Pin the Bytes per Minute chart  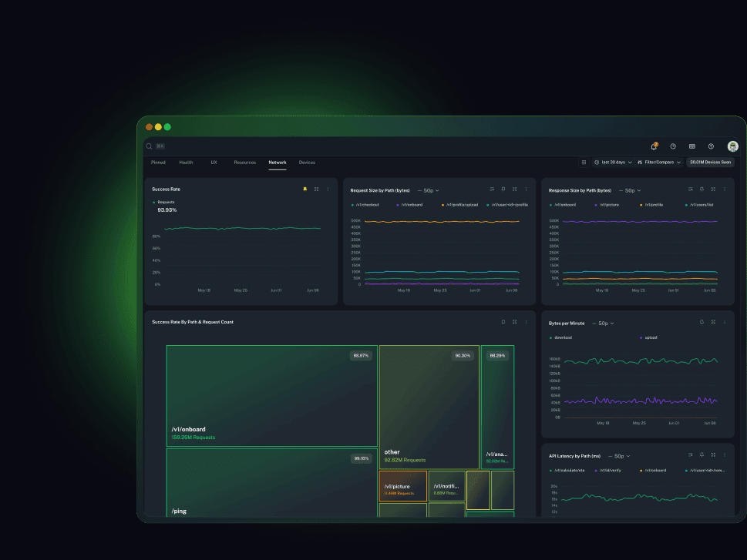tap(702, 322)
